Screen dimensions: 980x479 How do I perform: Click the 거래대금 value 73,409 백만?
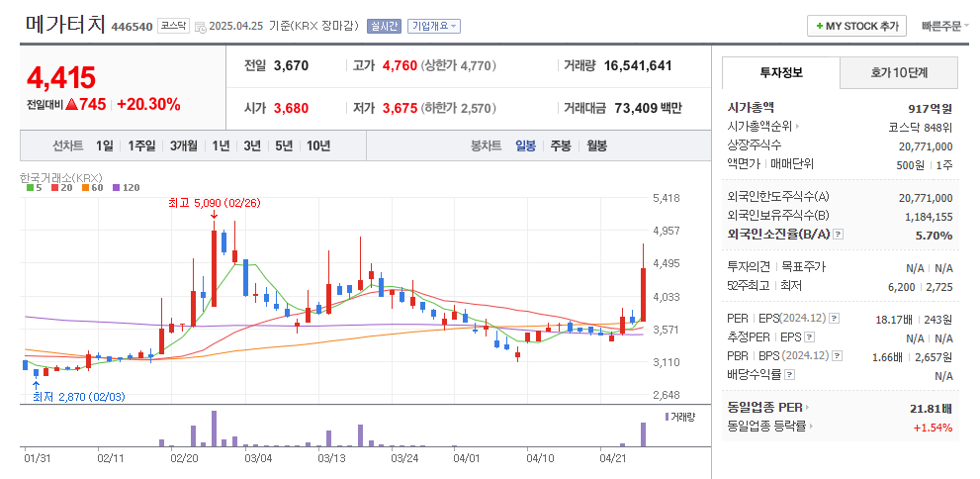point(649,108)
